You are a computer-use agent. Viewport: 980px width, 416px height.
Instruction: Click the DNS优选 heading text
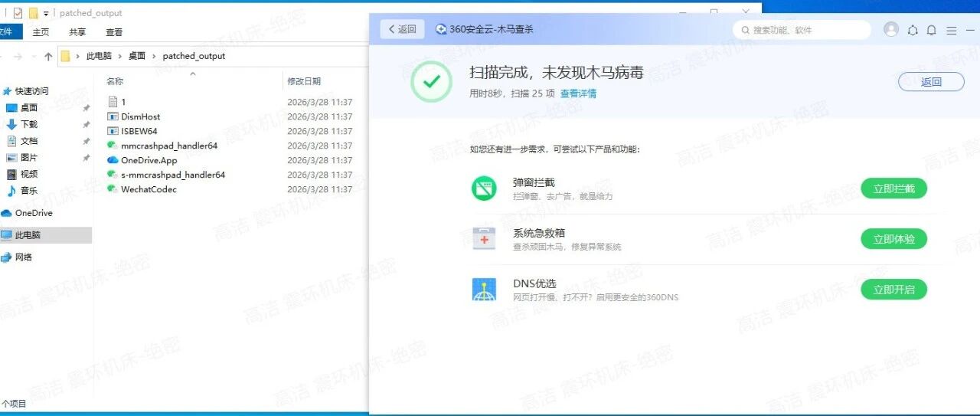(534, 284)
